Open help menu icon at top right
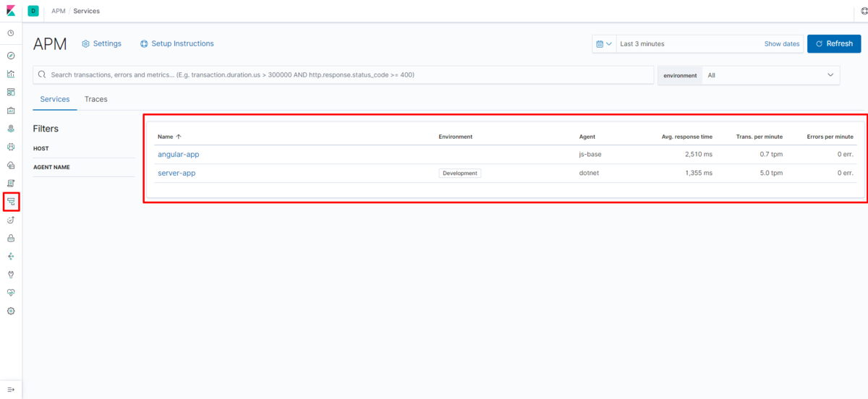 (864, 11)
